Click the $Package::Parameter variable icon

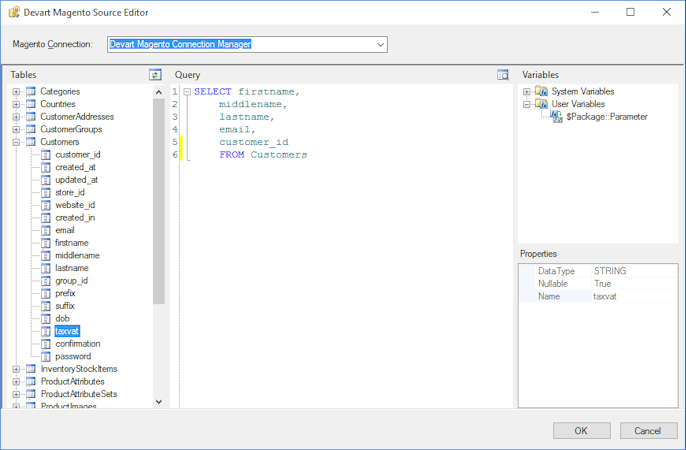pyautogui.click(x=557, y=117)
